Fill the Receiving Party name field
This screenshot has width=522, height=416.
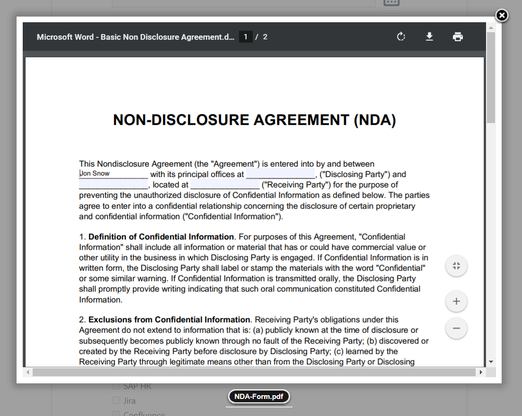pyautogui.click(x=113, y=184)
